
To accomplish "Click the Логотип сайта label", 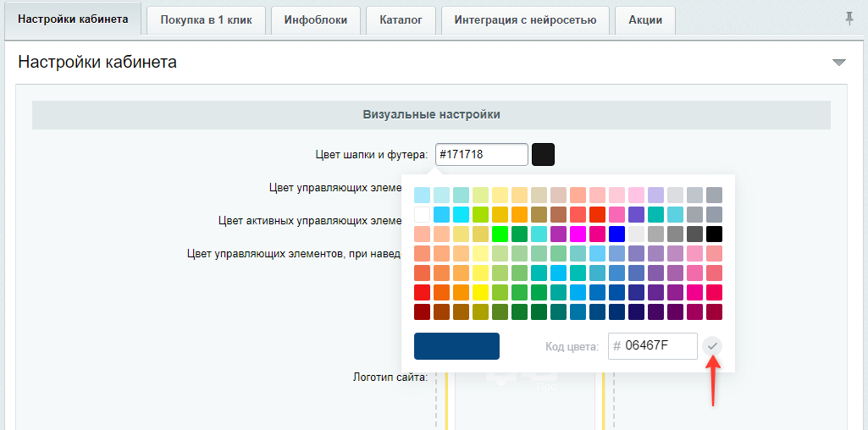I will (x=390, y=378).
